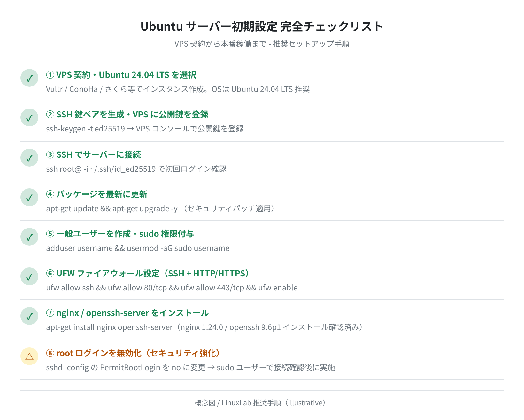
Task: Select heading ② SSH 鍵ペアを生成・VPS に公開鍵を登録
Action: point(127,115)
